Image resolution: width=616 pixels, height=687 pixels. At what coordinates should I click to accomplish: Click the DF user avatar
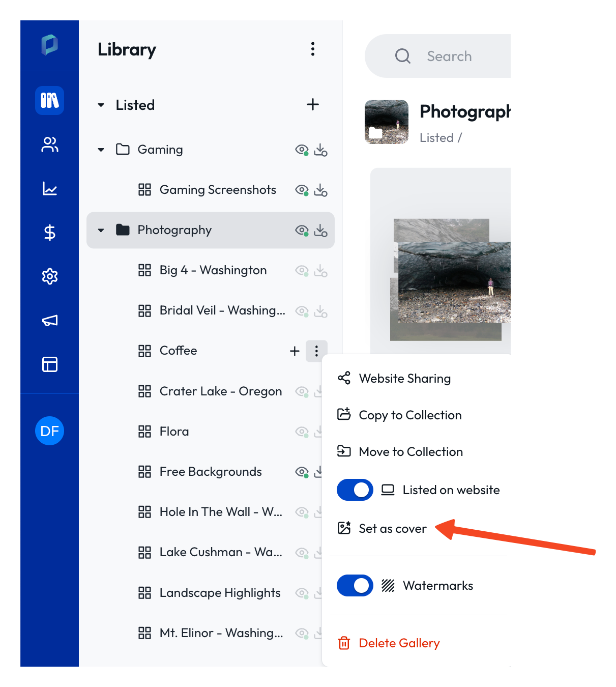point(50,431)
